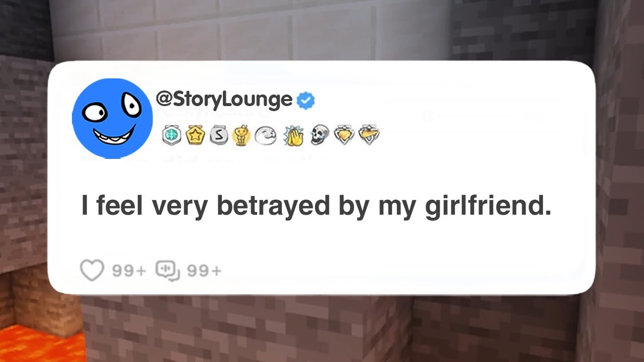Image resolution: width=644 pixels, height=362 pixels.
Task: Select the last golden shield award
Action: tap(369, 135)
